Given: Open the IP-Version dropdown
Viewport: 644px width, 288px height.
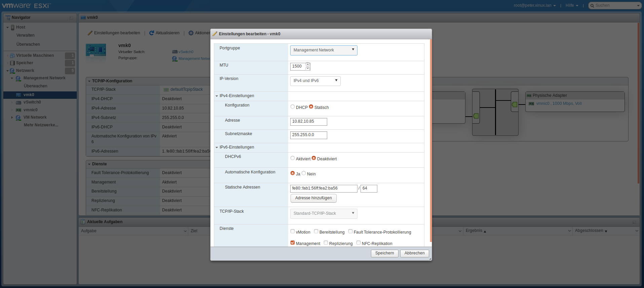Looking at the screenshot, I should pyautogui.click(x=315, y=81).
